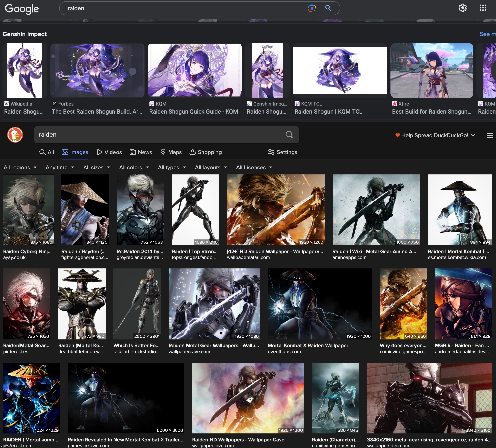Click the heart icon beside Help Spread DuckDuckGo
This screenshot has height=448, width=496.
click(397, 135)
